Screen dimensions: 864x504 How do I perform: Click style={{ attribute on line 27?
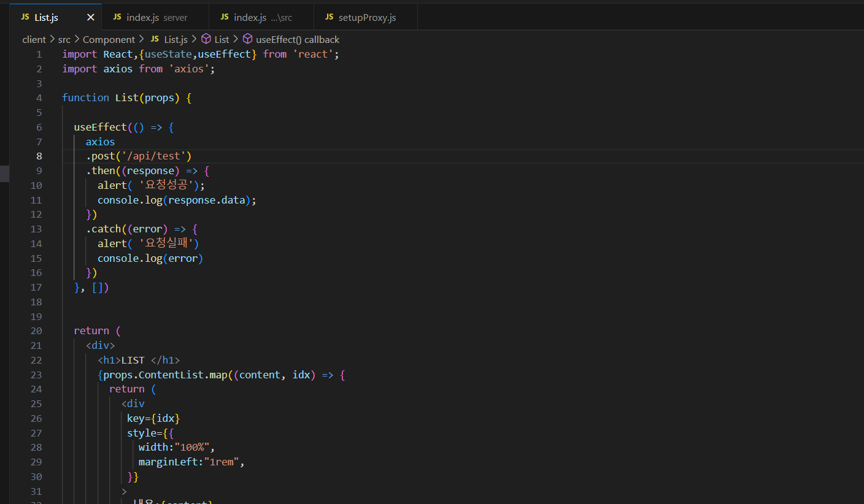(x=151, y=433)
